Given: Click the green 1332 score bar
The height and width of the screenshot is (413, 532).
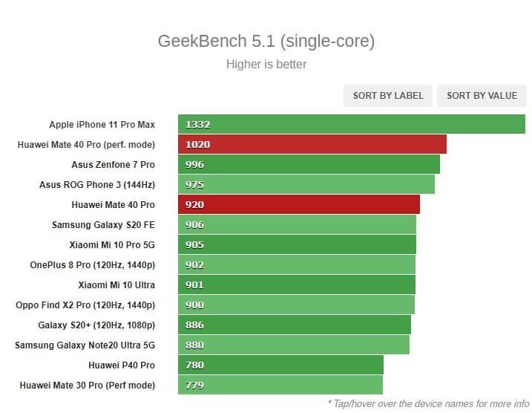Looking at the screenshot, I should (352, 125).
